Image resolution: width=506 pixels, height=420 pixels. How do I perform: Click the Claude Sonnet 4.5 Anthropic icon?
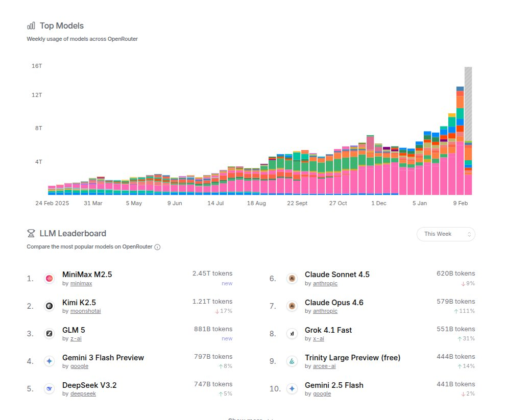[292, 279]
